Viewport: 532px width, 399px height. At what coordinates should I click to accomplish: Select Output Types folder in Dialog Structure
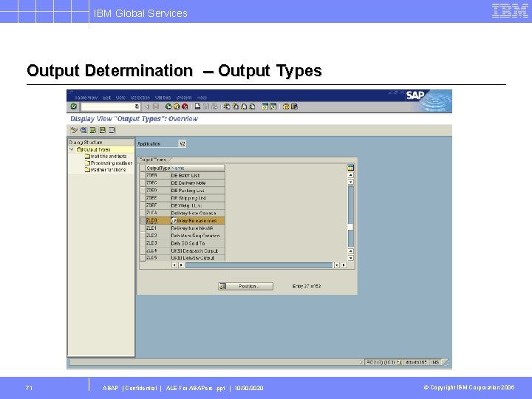point(94,149)
